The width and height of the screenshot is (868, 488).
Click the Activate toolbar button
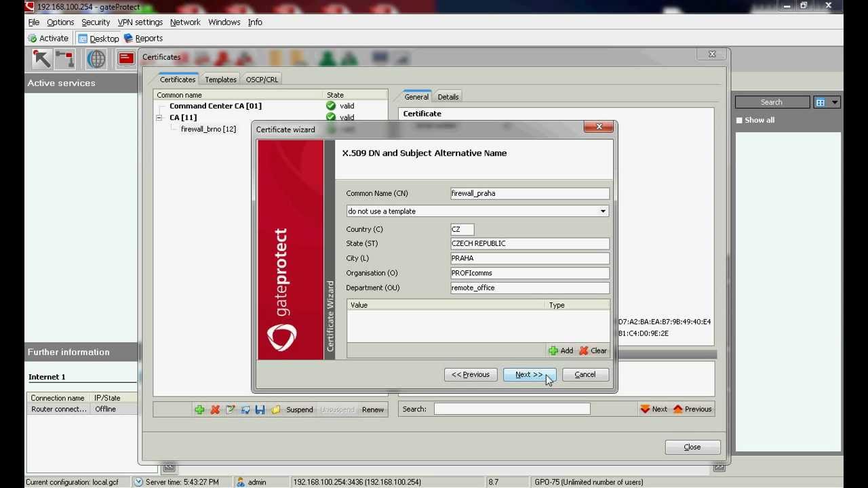pyautogui.click(x=48, y=39)
